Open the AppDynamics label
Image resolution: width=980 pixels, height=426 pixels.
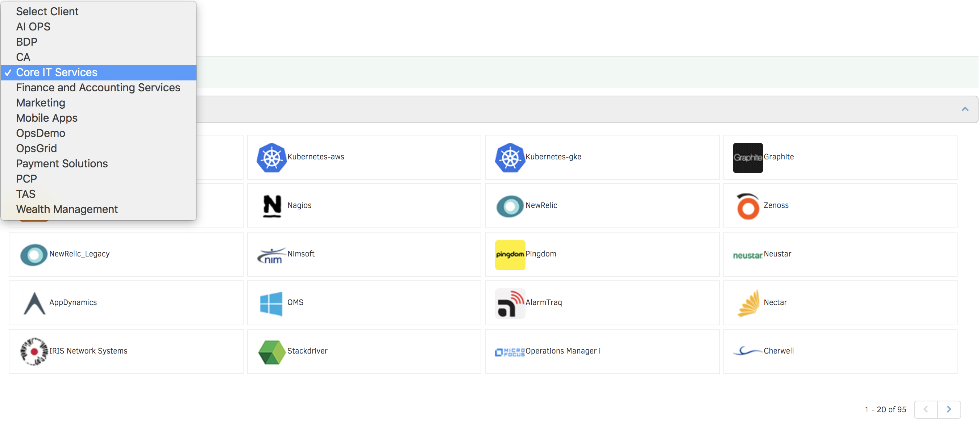72,302
